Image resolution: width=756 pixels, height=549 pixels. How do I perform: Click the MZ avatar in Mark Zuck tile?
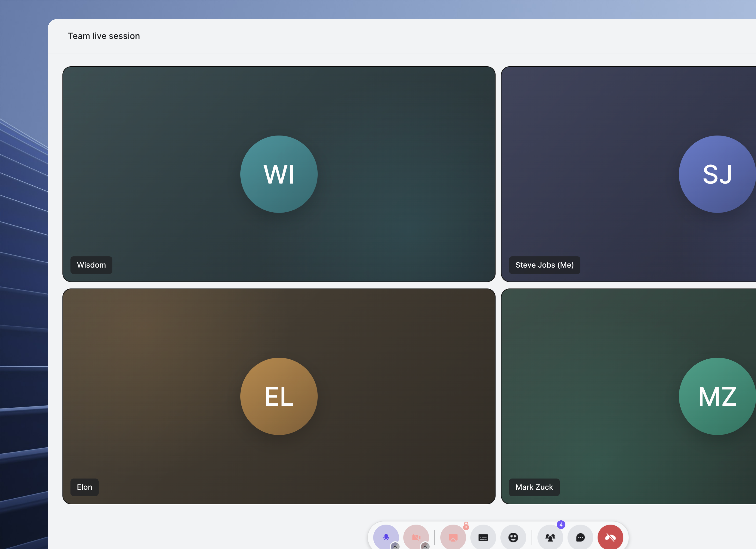[717, 396]
